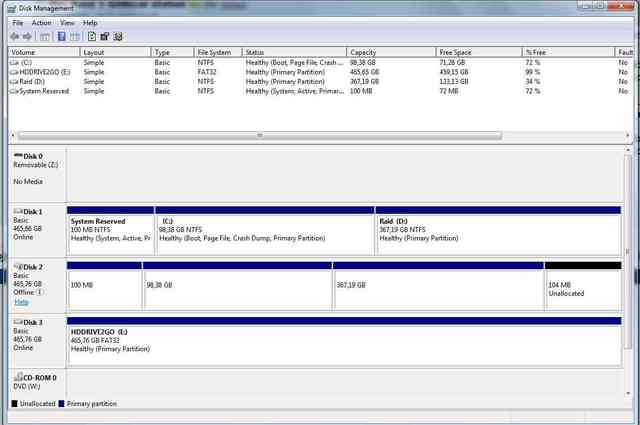Click the drive icon beside HDDRIVE2GO (E:) in list
The width and height of the screenshot is (640, 425).
tap(14, 72)
